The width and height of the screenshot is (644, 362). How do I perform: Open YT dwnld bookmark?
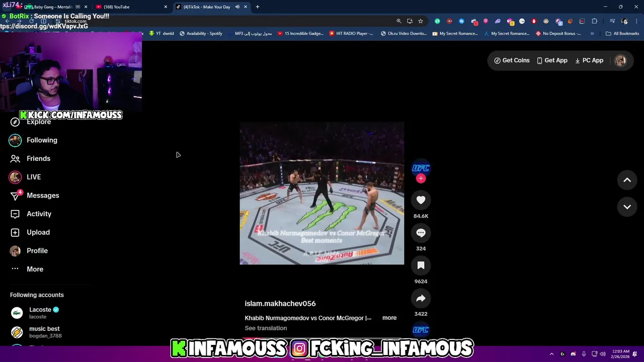click(x=162, y=34)
